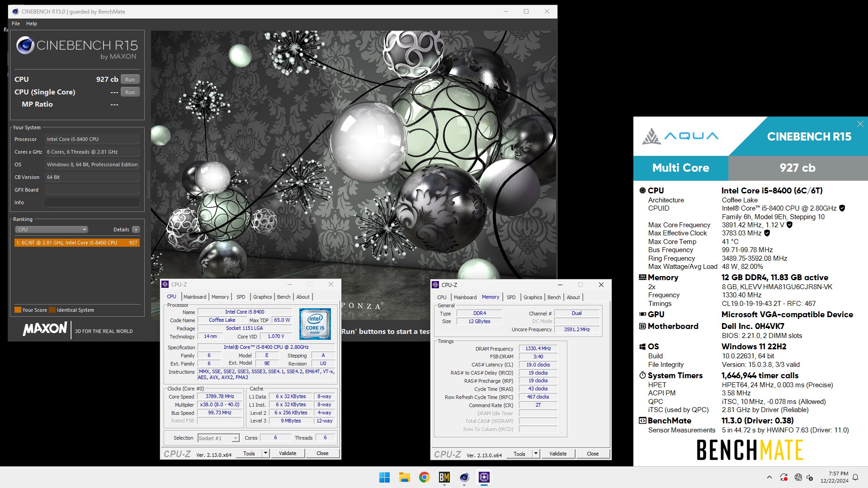Select Bench tab in right CPU-Z window
This screenshot has height=488, width=868.
click(x=554, y=297)
